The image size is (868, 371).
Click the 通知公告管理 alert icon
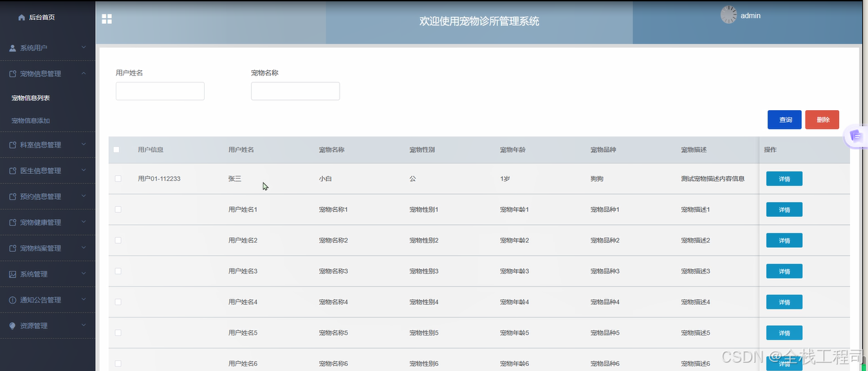(13, 300)
